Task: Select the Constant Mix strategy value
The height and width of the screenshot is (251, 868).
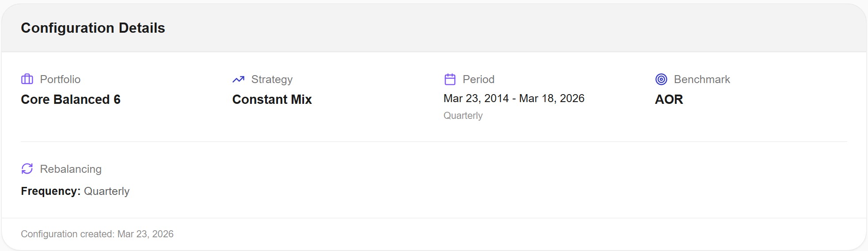Action: (x=272, y=99)
